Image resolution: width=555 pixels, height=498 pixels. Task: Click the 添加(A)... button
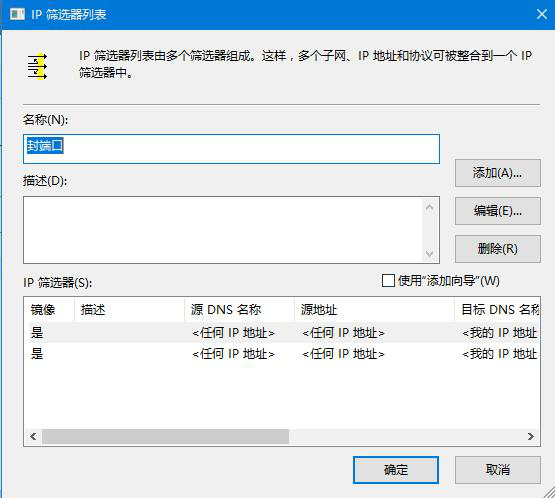point(498,173)
